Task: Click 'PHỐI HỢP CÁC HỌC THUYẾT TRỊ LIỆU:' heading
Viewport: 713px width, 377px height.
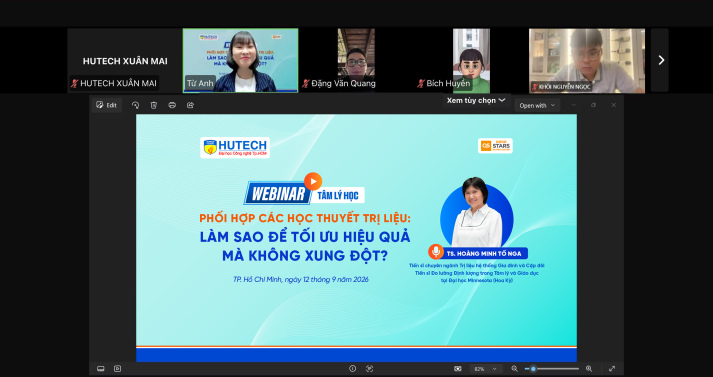Action: (x=305, y=218)
